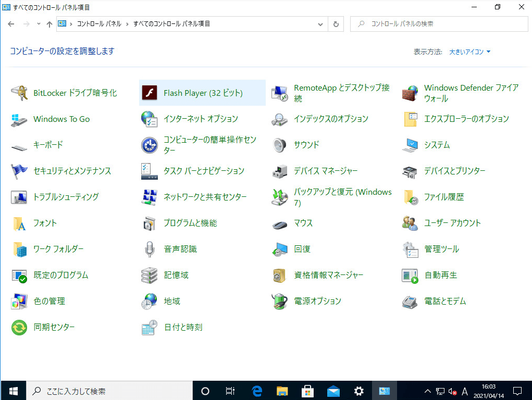Click the muted volume tray icon

pyautogui.click(x=452, y=392)
